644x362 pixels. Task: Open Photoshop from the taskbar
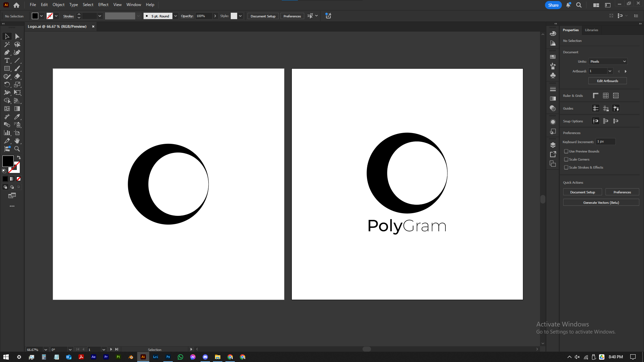click(168, 357)
